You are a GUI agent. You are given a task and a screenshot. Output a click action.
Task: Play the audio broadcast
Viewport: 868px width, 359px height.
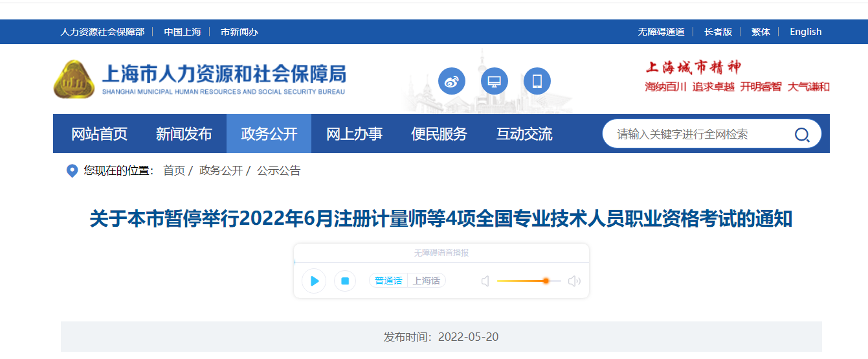314,281
